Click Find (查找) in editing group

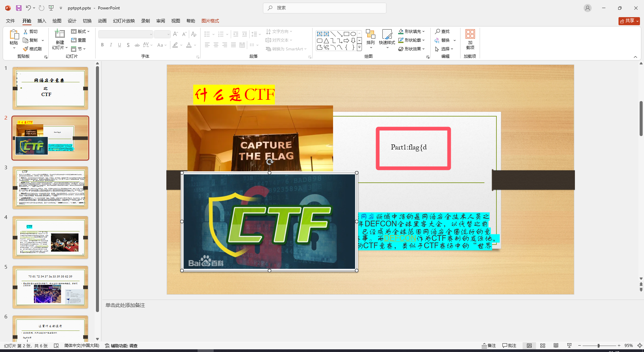442,31
